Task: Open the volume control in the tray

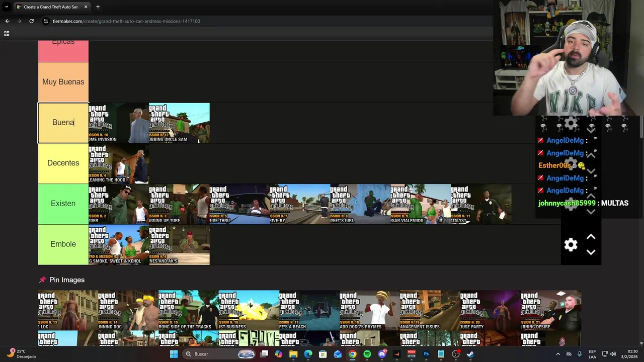Action: (613, 354)
